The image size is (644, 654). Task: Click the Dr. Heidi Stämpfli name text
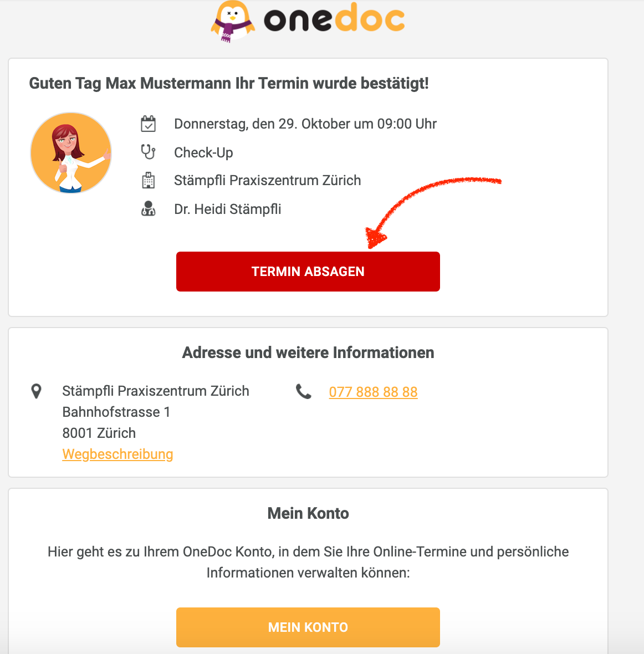[227, 209]
